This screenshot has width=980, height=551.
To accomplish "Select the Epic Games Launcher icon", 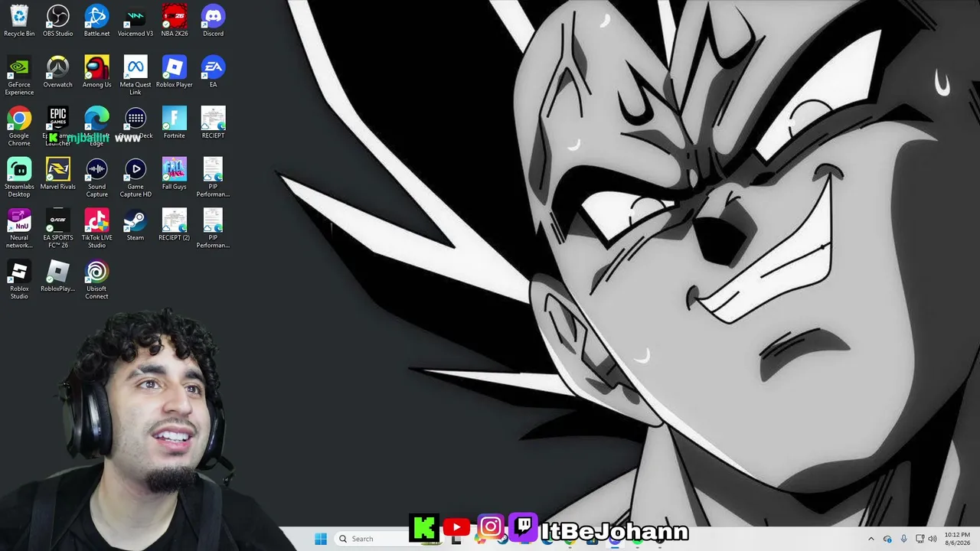I will [58, 126].
